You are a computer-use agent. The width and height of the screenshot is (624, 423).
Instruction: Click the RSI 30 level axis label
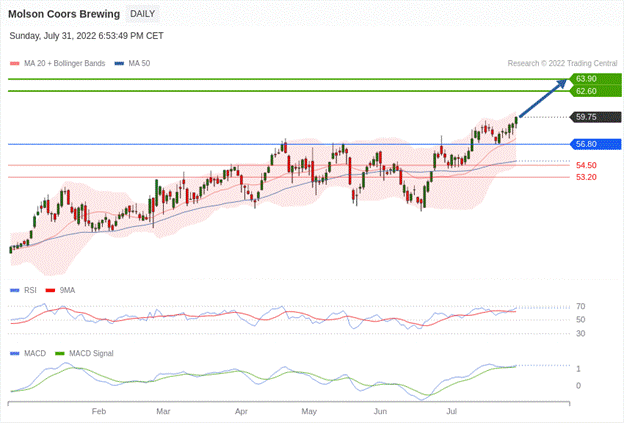581,333
